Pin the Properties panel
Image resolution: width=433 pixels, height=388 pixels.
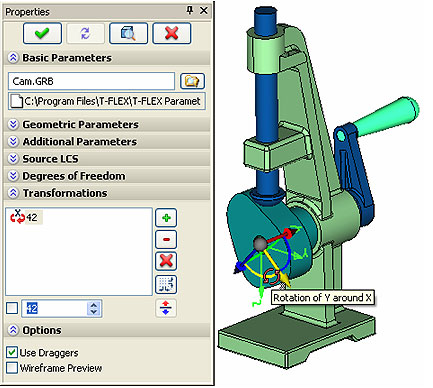[x=189, y=11]
